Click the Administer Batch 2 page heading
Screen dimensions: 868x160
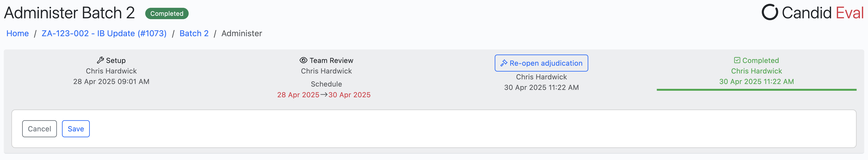click(69, 13)
